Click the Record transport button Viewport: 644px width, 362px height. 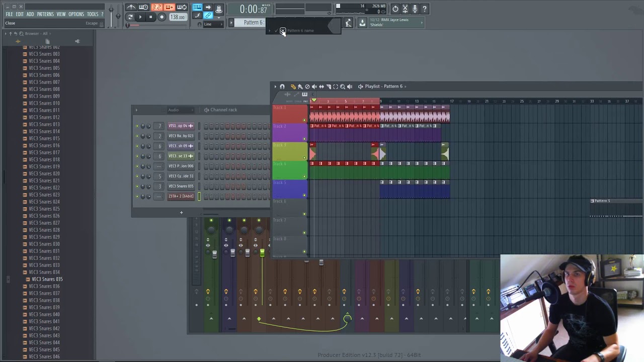click(x=162, y=17)
